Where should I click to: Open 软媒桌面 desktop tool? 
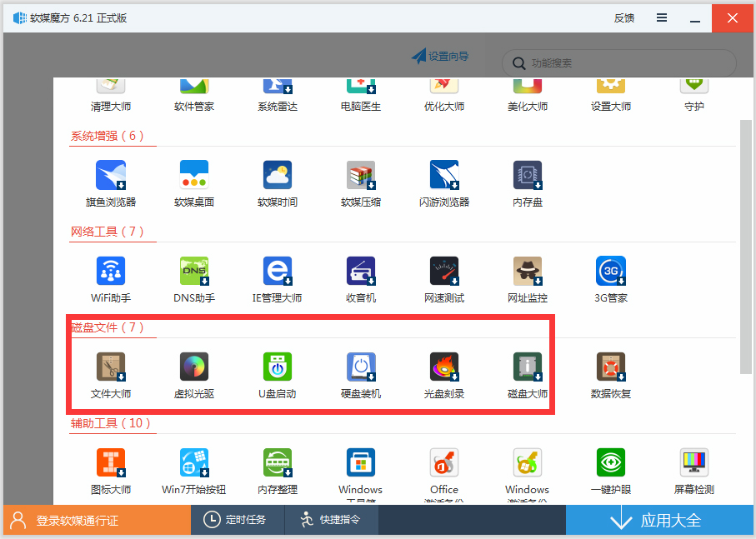(194, 184)
